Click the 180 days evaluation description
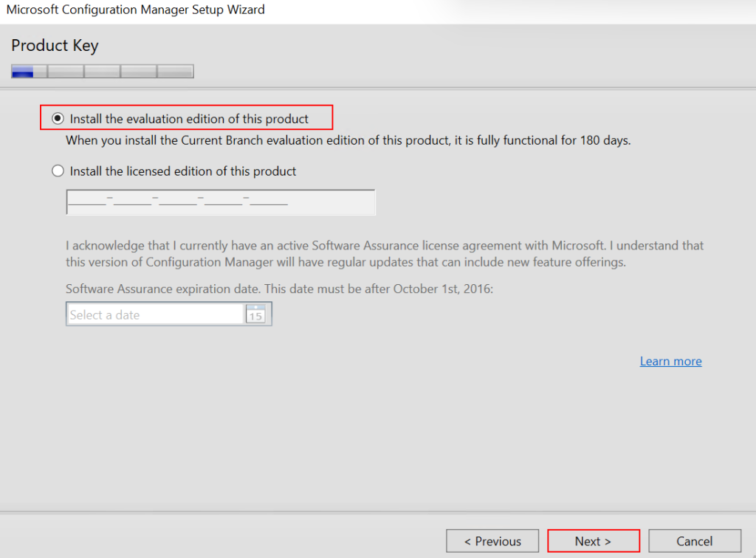The image size is (756, 558). click(348, 140)
